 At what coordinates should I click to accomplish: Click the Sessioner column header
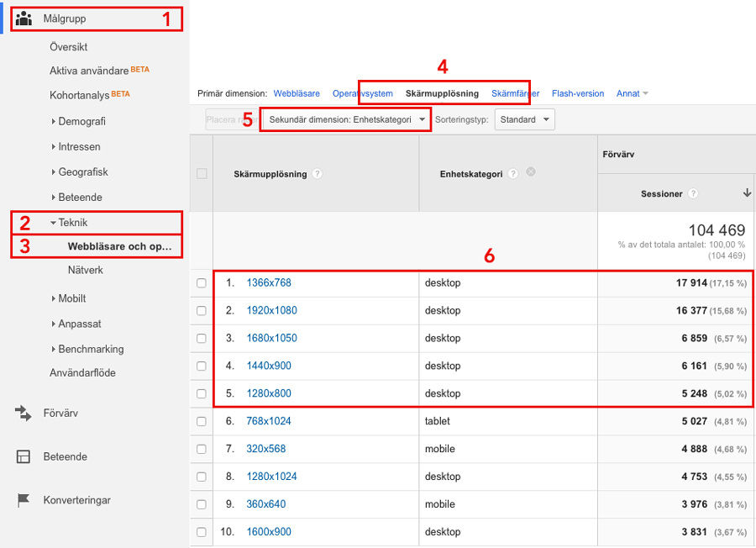662,194
